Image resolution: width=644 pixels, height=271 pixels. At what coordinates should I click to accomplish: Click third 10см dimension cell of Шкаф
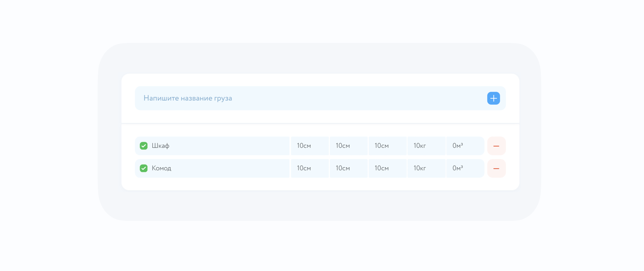tap(387, 146)
